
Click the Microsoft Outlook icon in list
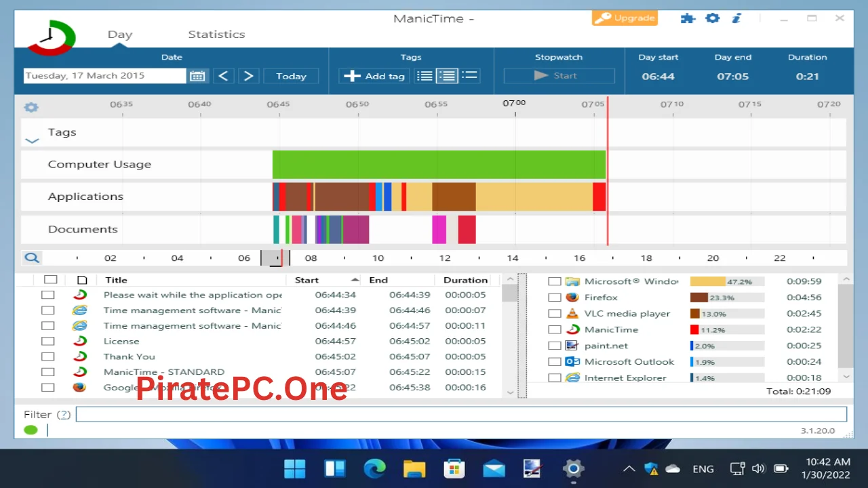coord(572,361)
